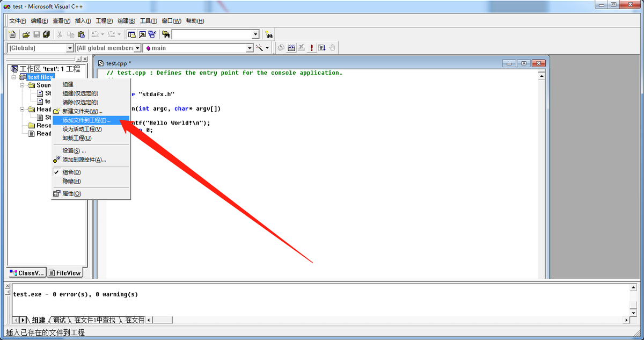Select 添加文件到工程(F)... menu entry
644x340 pixels.
pos(91,120)
